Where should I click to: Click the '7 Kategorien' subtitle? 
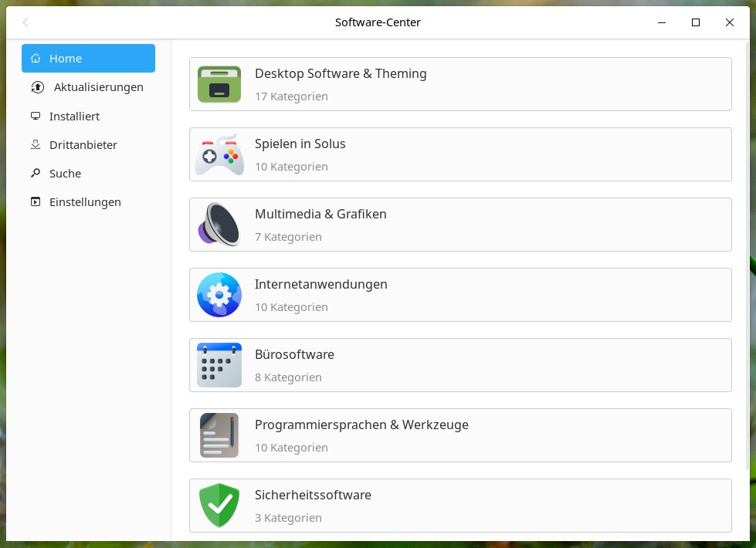[x=288, y=237]
